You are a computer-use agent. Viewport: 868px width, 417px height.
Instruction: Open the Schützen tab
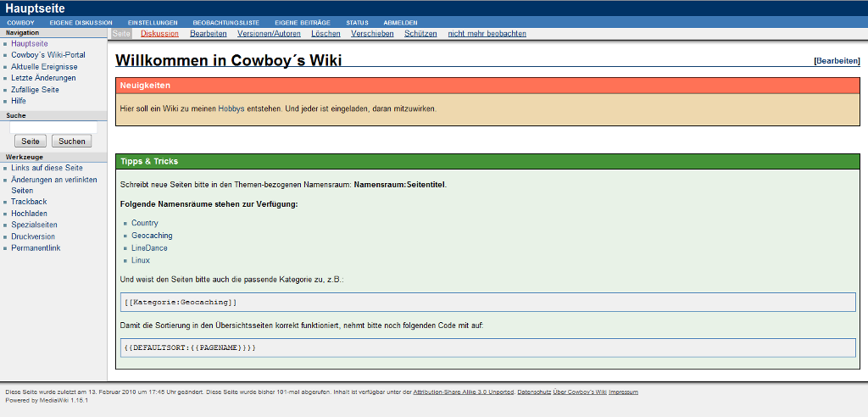(420, 34)
